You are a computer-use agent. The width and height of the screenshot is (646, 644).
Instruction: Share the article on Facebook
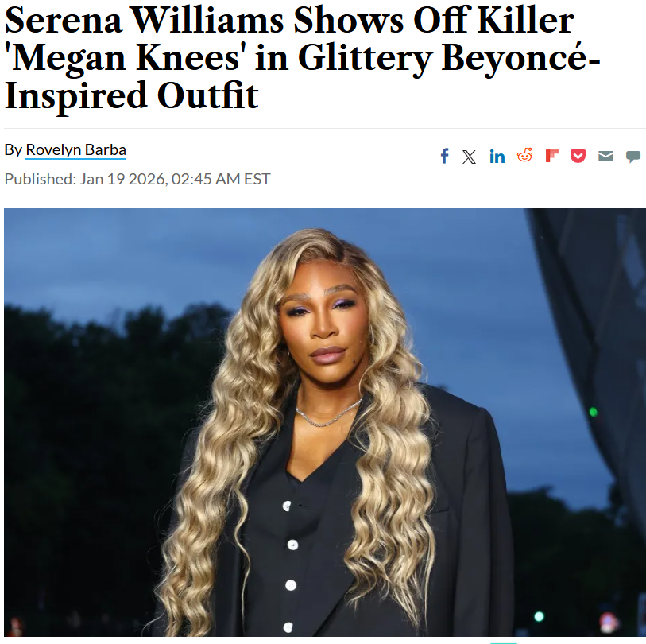point(444,156)
